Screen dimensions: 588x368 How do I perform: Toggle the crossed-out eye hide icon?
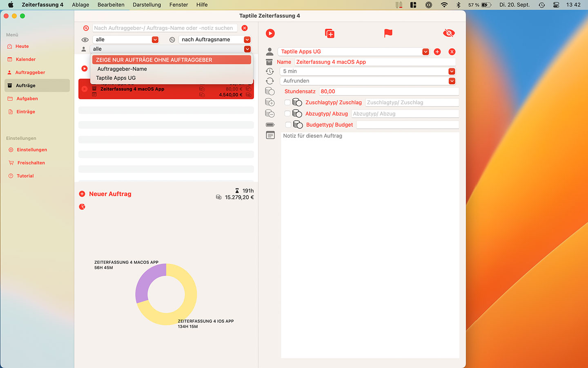pyautogui.click(x=449, y=33)
